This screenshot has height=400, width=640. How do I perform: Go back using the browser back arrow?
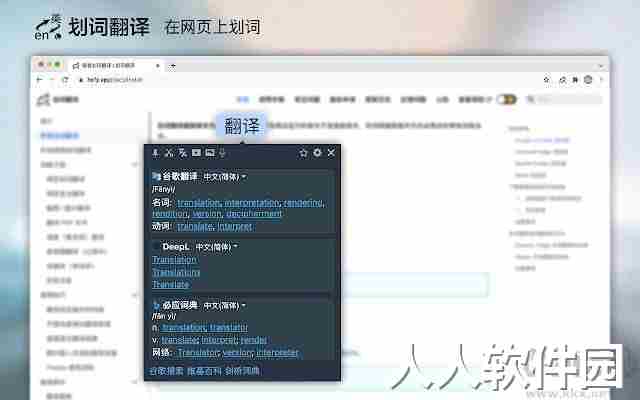pos(40,80)
